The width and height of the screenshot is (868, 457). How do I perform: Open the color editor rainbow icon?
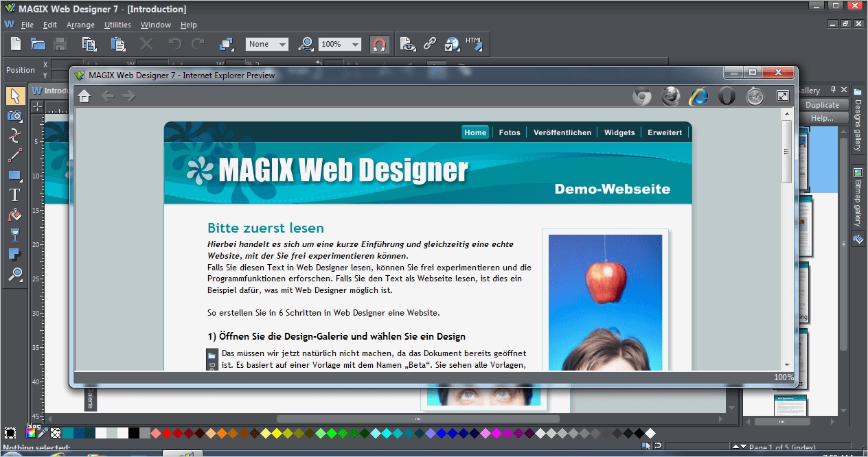pyautogui.click(x=31, y=433)
